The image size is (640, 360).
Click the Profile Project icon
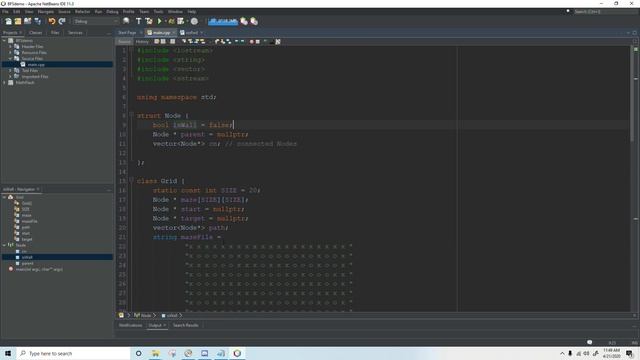181,21
